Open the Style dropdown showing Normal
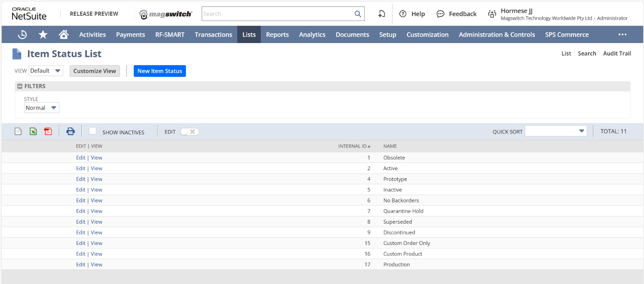 pos(41,108)
